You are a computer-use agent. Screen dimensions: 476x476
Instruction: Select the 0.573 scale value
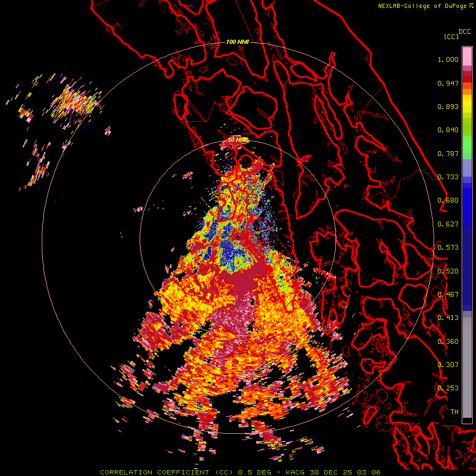tap(448, 248)
